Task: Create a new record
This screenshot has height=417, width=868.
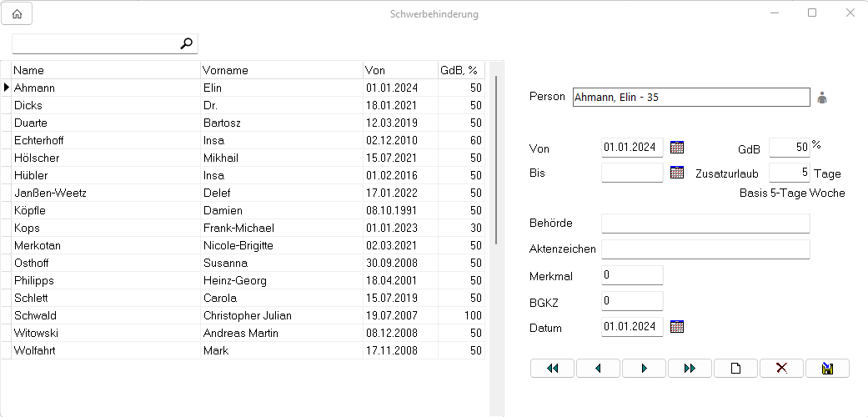Action: [735, 369]
